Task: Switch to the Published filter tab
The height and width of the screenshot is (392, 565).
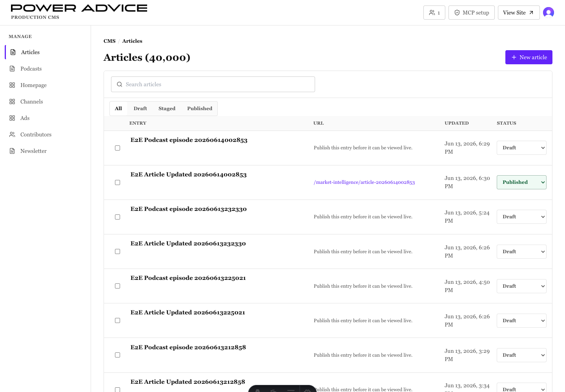Action: pos(200,109)
